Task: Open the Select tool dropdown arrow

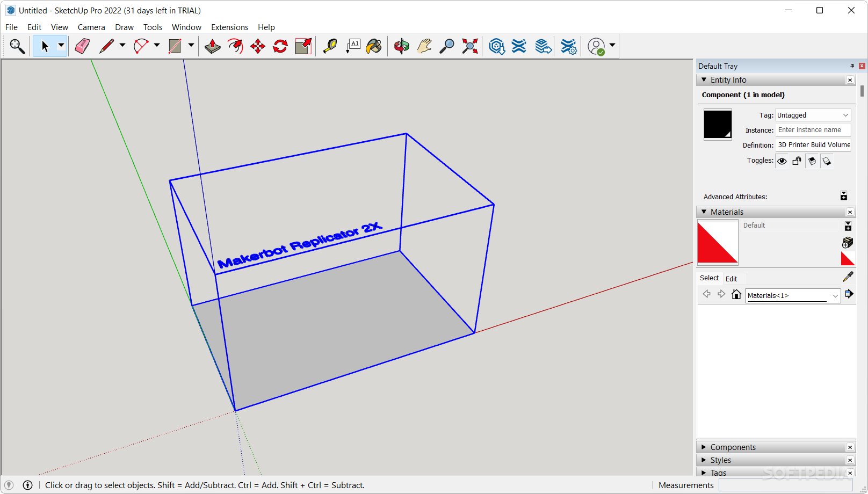Action: pos(61,46)
